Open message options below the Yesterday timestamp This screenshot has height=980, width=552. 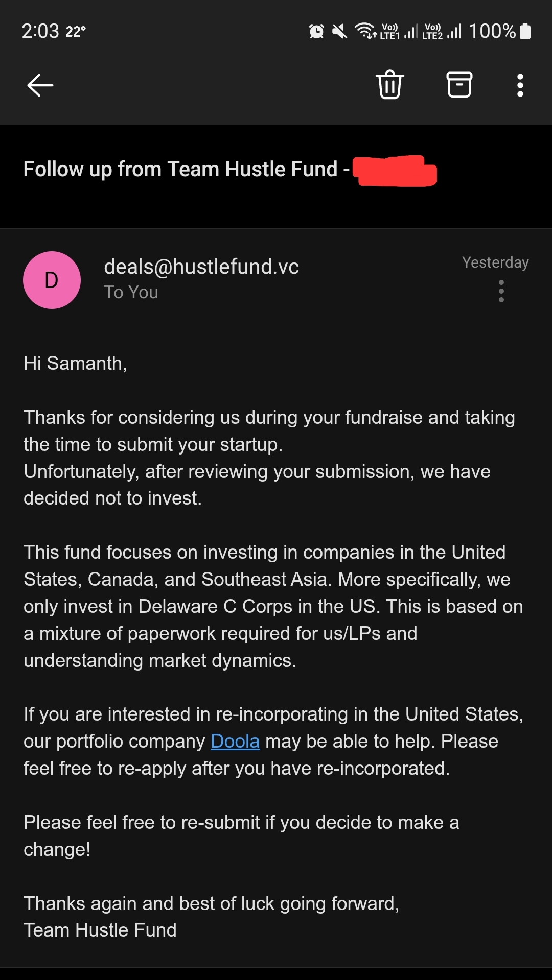point(501,291)
